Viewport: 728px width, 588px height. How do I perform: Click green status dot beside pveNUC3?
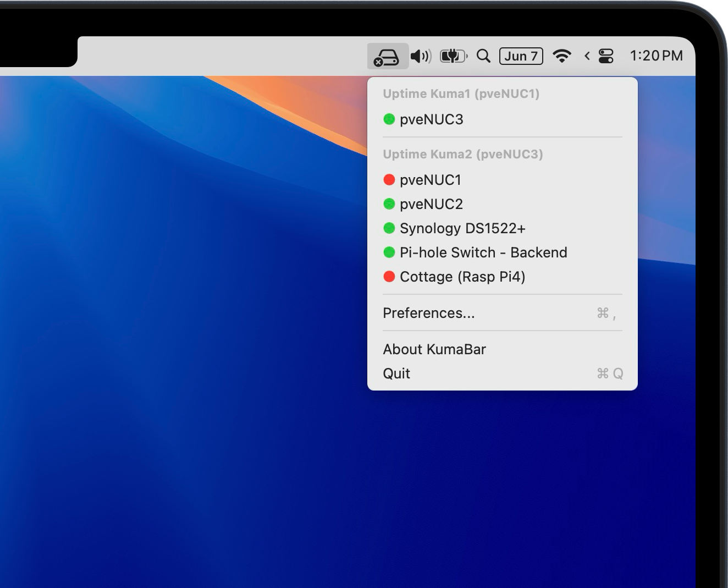[389, 119]
